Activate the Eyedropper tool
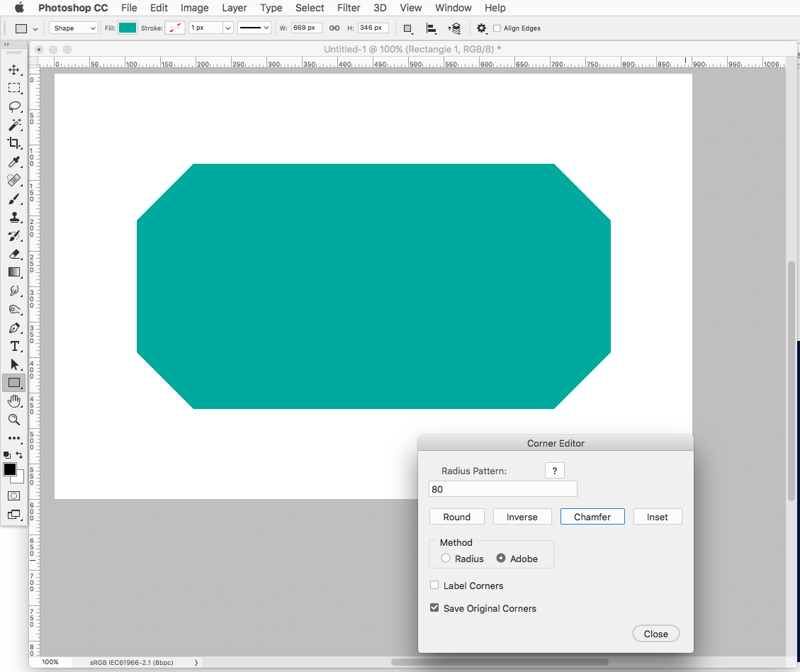This screenshot has width=800, height=672. click(14, 162)
